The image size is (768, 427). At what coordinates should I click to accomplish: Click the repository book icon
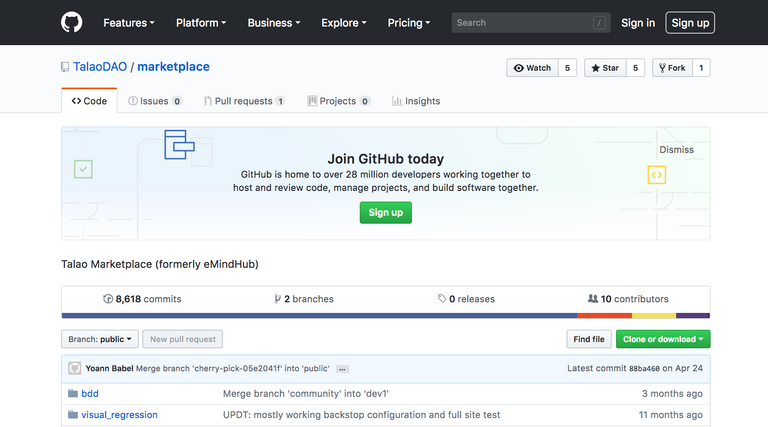(65, 67)
